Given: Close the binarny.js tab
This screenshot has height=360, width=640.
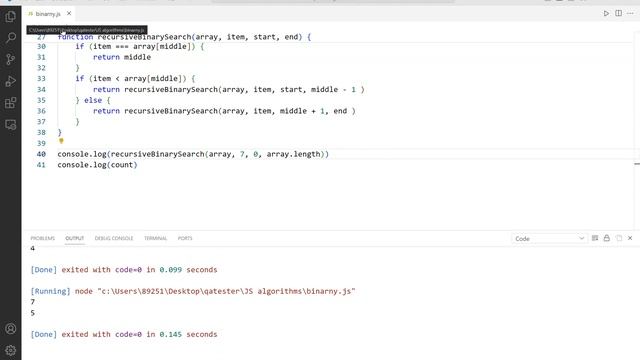Looking at the screenshot, I should point(69,13).
